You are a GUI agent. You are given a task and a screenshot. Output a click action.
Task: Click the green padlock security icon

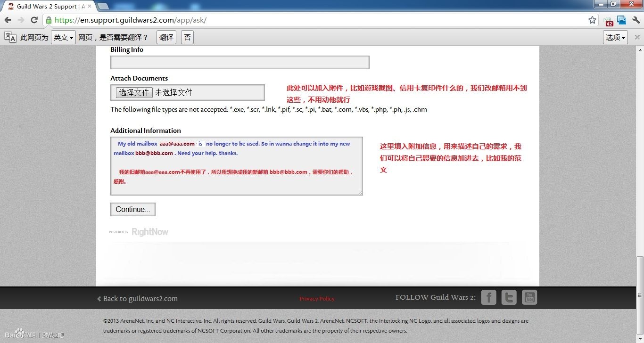pos(49,20)
